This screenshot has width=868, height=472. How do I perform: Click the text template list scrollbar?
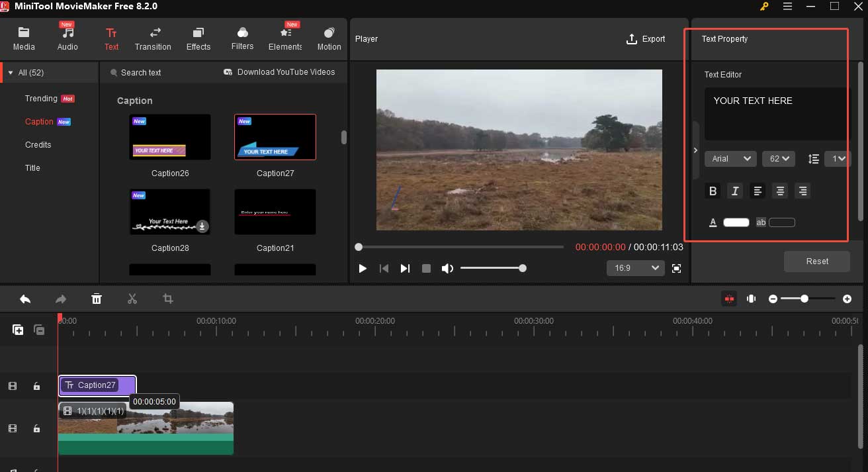pos(344,137)
